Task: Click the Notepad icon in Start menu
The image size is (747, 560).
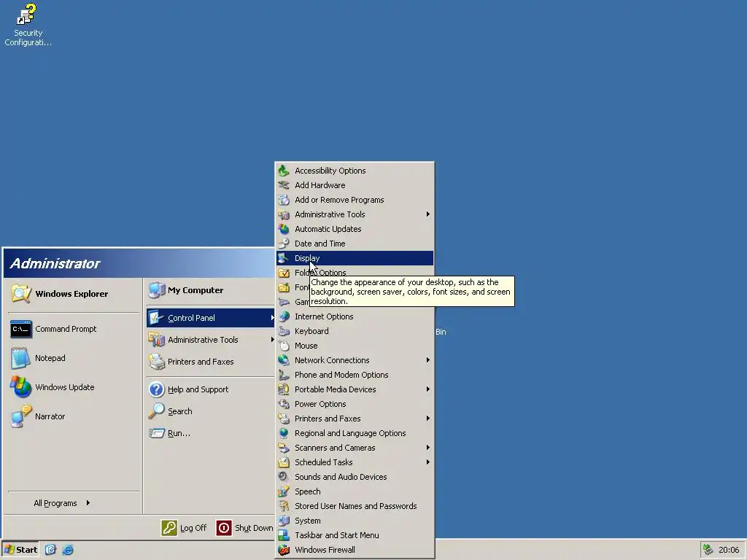Action: tap(21, 358)
